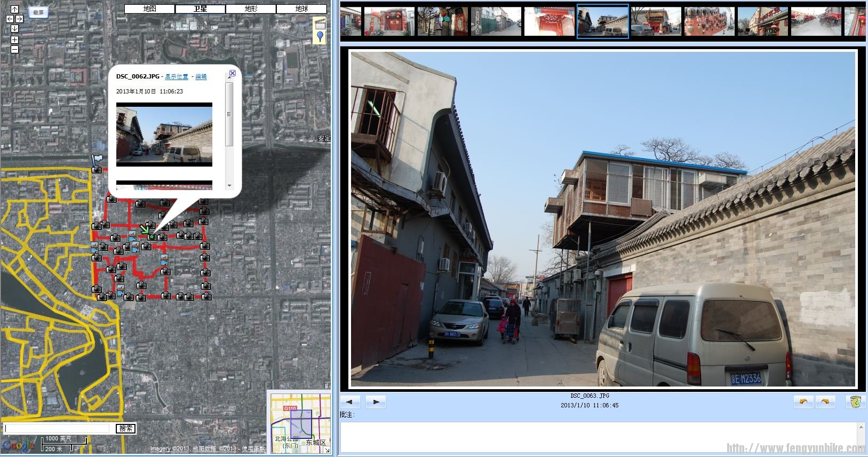Image resolution: width=868 pixels, height=457 pixels.
Task: Click the map search input field
Action: click(x=58, y=429)
